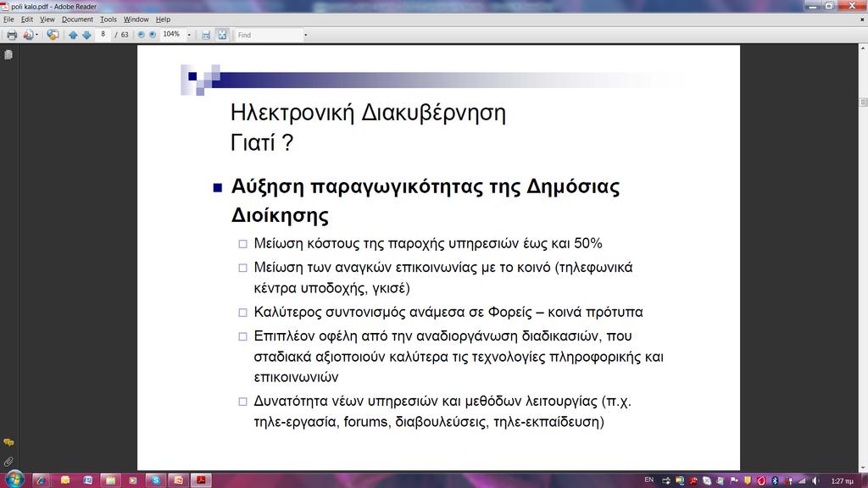This screenshot has height=488, width=868.
Task: Click the EN language indicator in tray
Action: (648, 480)
